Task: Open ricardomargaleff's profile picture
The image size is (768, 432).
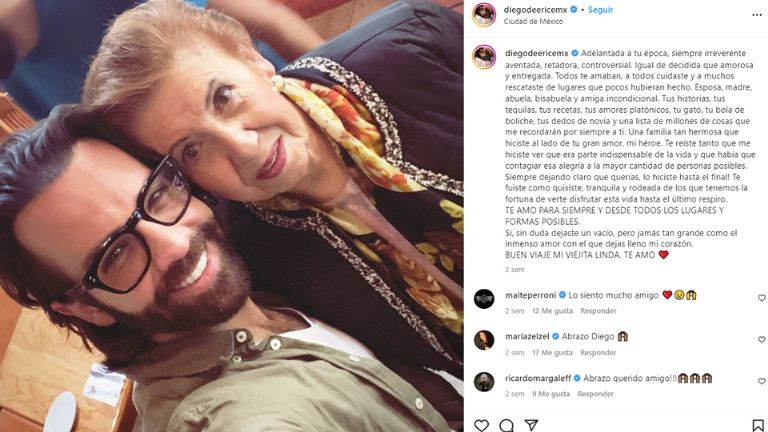Action: pyautogui.click(x=484, y=380)
